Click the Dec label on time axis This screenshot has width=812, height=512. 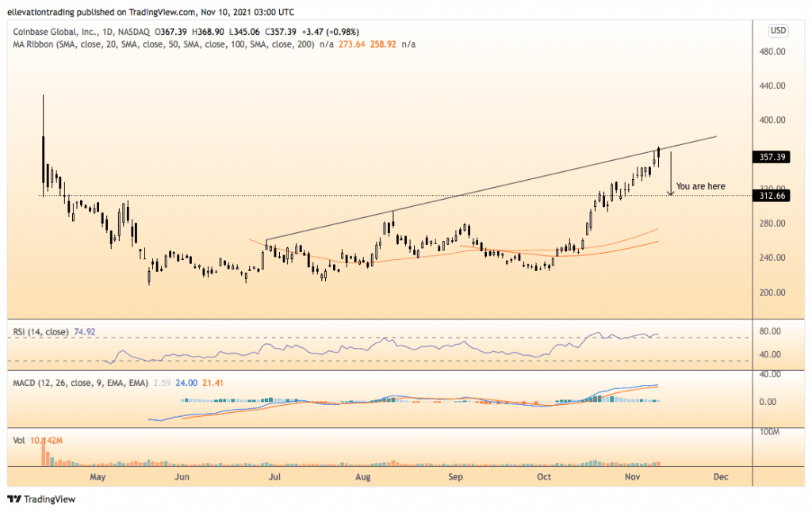click(x=721, y=477)
